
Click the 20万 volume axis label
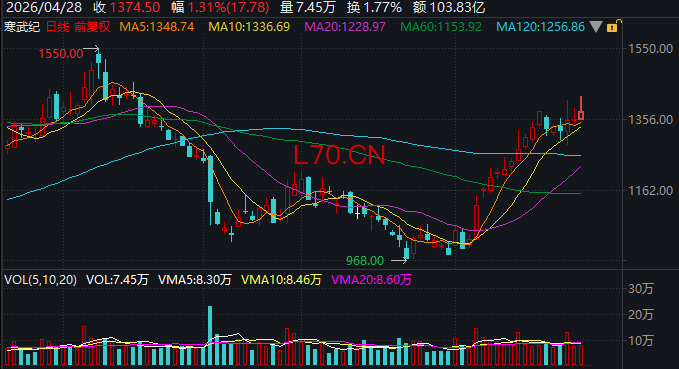pos(640,315)
